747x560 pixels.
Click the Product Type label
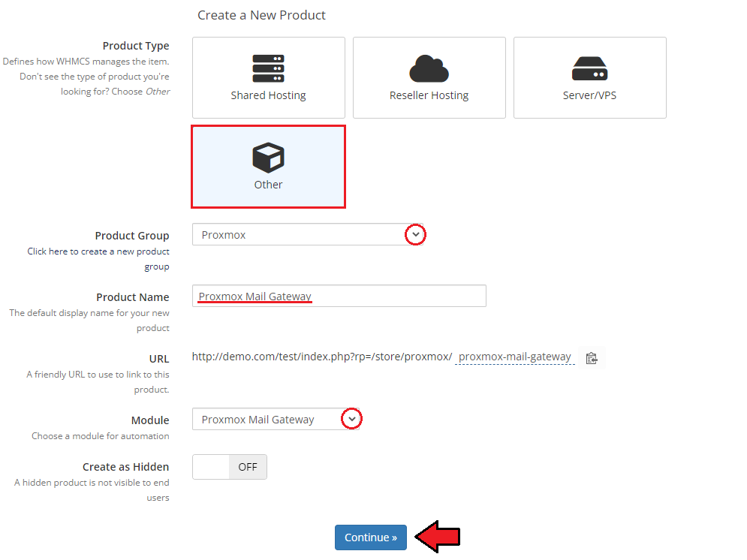136,46
